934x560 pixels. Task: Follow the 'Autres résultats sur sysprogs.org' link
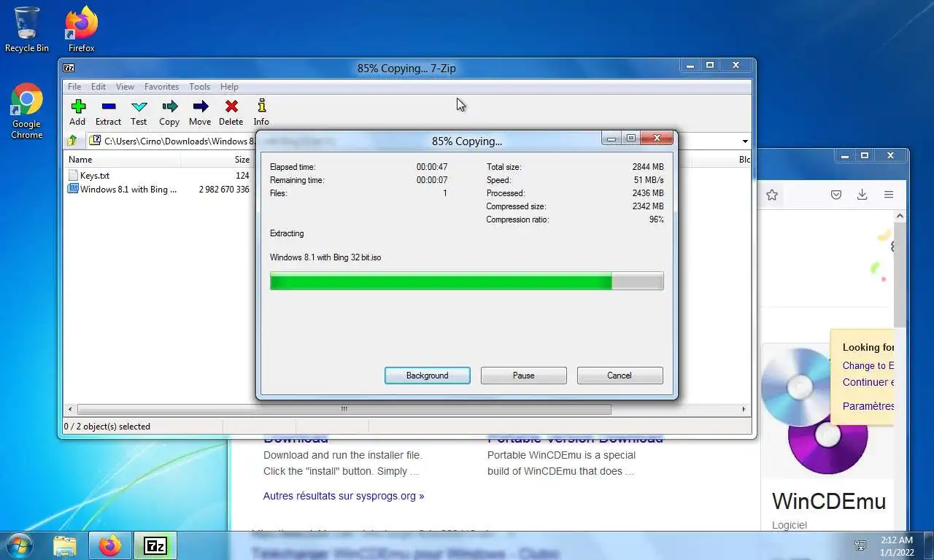[344, 496]
